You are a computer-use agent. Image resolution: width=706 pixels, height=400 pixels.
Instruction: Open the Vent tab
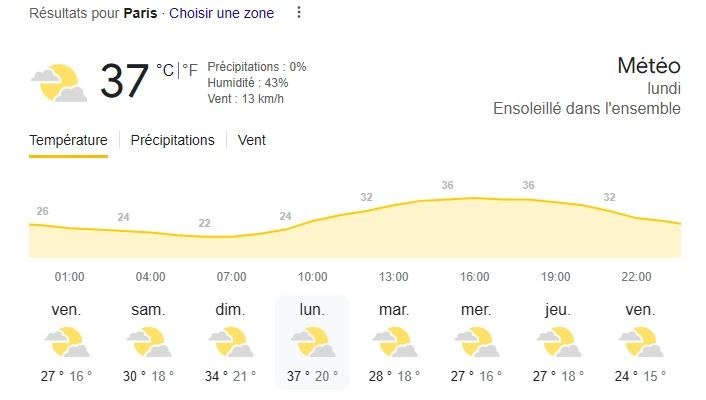pos(252,140)
